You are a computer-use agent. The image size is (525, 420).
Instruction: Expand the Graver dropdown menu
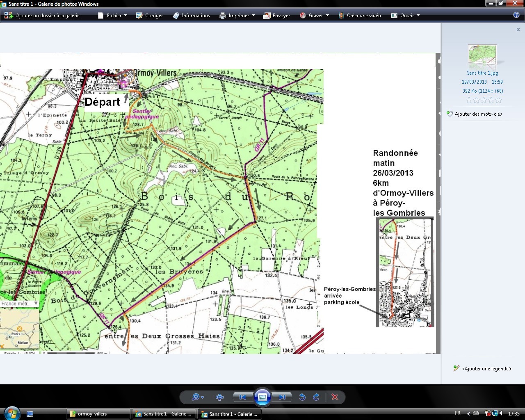click(315, 16)
